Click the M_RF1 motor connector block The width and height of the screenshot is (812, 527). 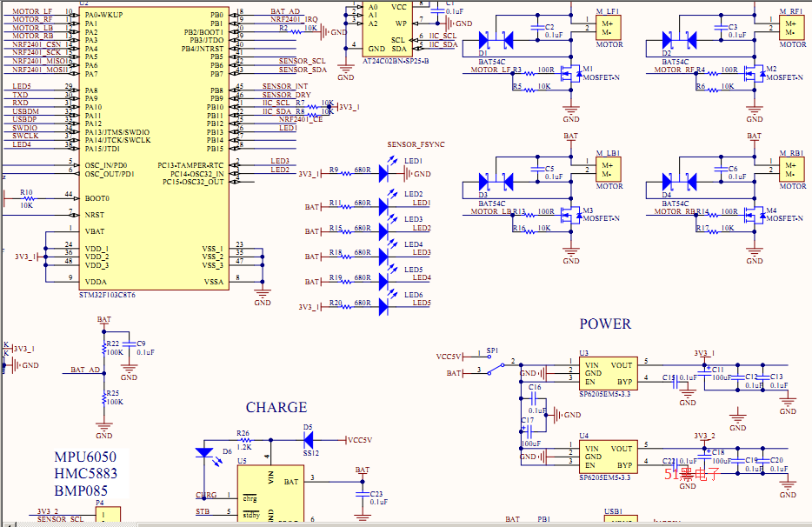coord(792,28)
